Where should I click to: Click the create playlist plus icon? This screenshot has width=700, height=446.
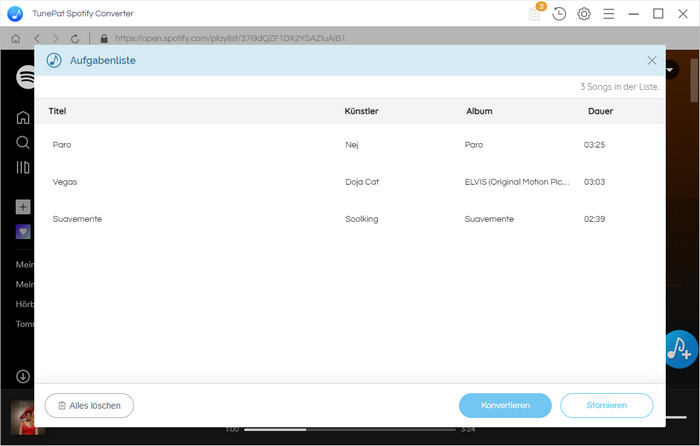[x=23, y=207]
